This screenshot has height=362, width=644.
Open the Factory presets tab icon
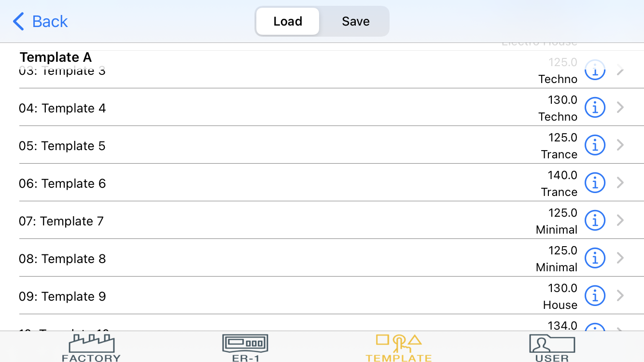click(91, 348)
